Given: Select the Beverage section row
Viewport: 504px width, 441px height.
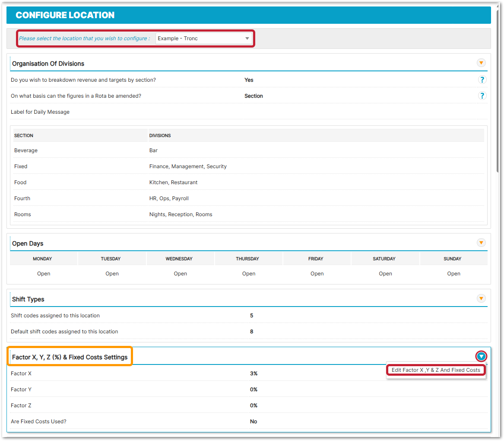Looking at the screenshot, I should click(26, 150).
